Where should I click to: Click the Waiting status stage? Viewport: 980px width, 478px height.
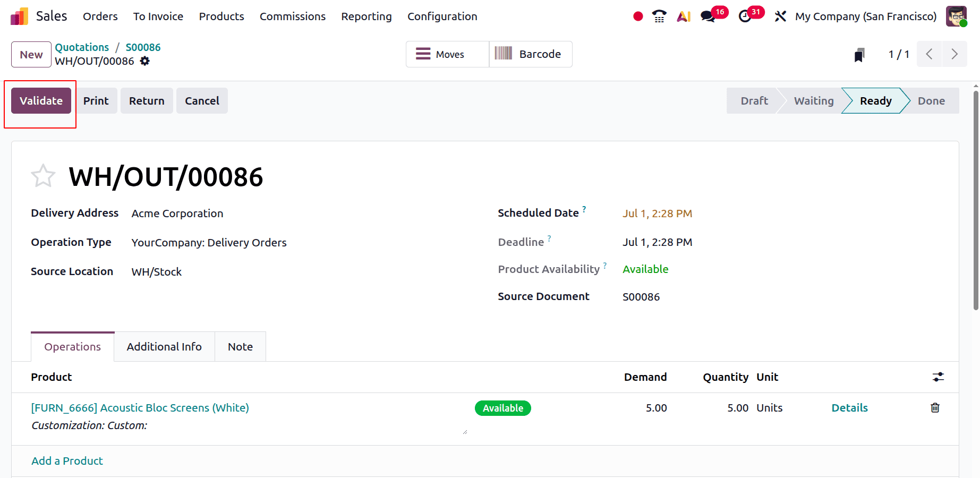point(814,101)
